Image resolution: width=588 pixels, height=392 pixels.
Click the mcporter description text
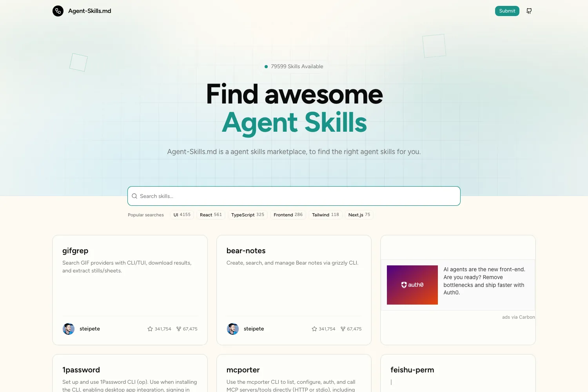(x=291, y=386)
